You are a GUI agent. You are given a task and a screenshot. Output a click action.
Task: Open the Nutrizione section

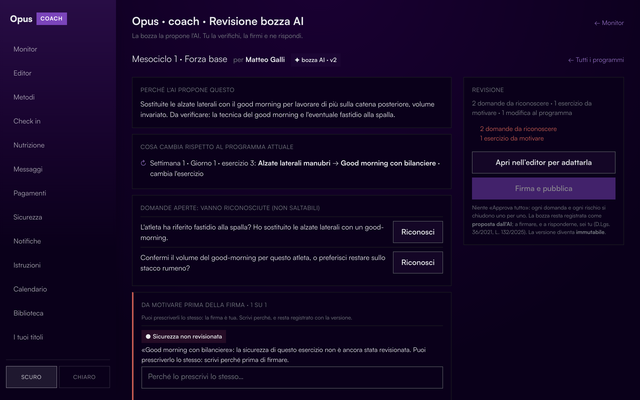(29, 145)
